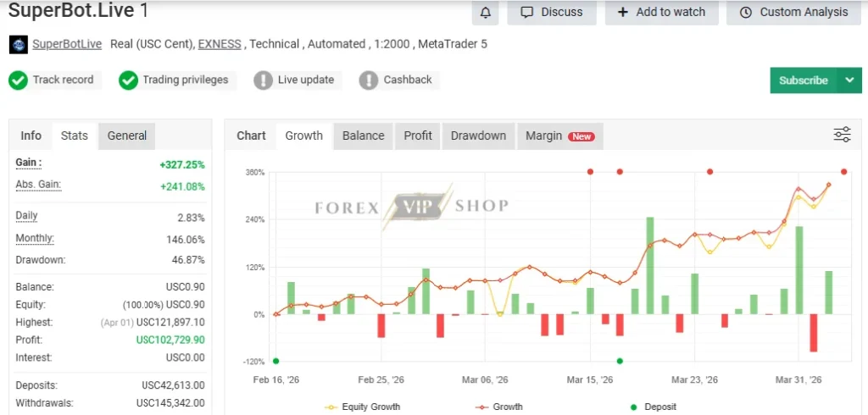Screen dimensions: 868x415
Task: Select the Growth chart tab
Action: click(304, 136)
